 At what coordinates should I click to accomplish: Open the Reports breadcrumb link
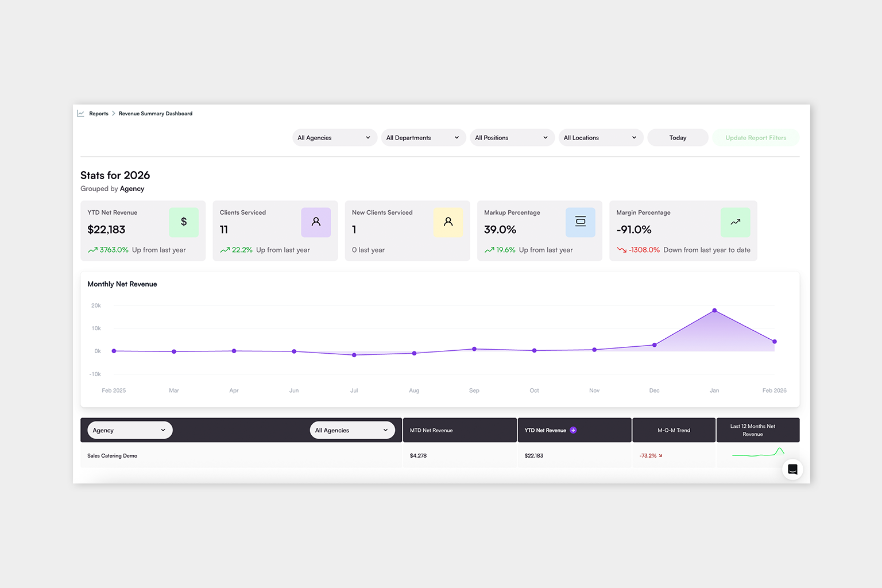point(99,114)
